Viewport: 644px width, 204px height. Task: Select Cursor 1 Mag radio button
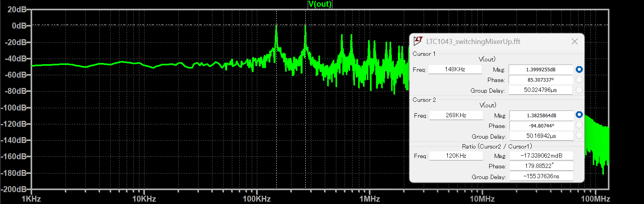(579, 69)
